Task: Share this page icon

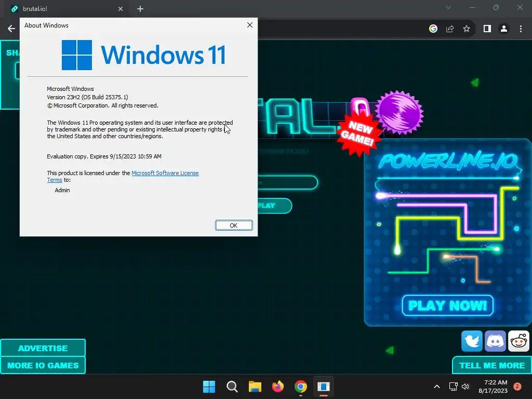Action: click(450, 29)
